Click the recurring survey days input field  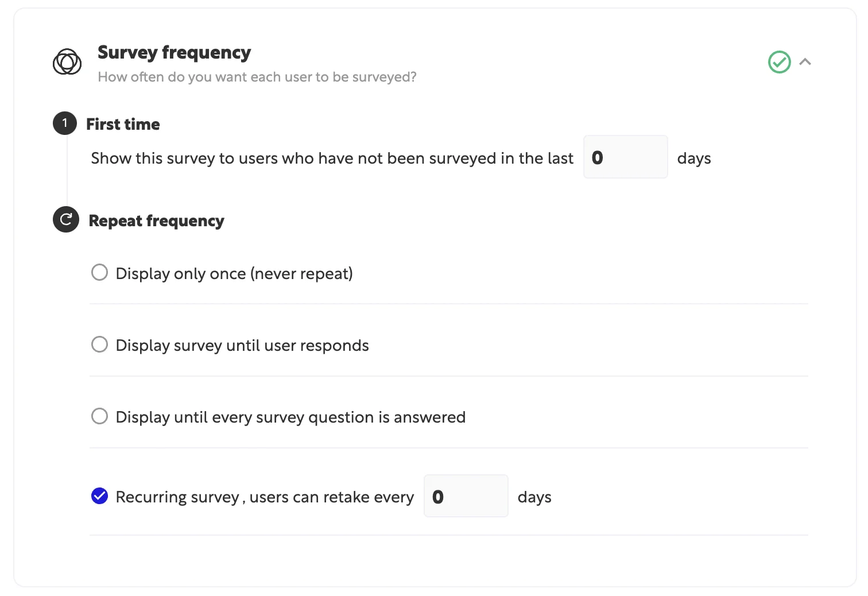click(466, 496)
